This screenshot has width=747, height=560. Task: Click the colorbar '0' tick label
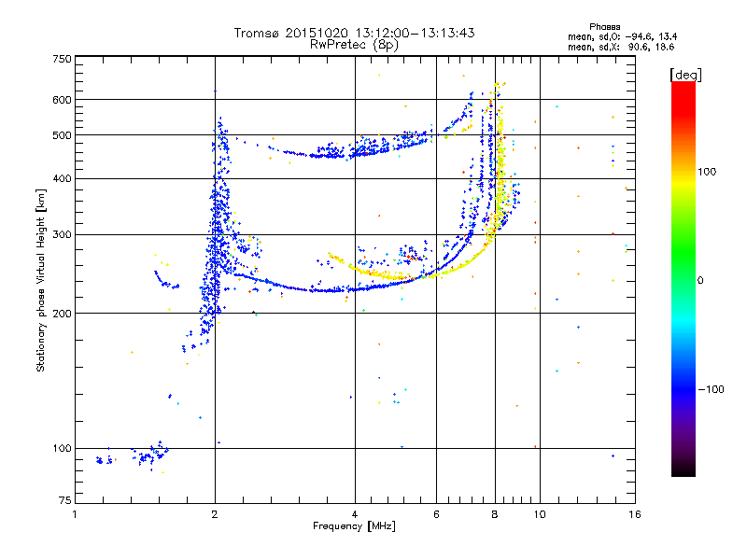[700, 280]
